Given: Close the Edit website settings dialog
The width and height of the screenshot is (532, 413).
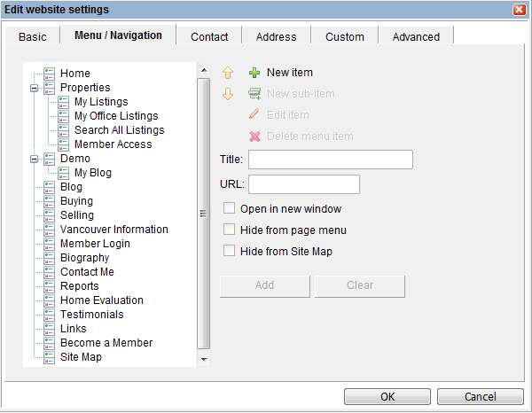Looking at the screenshot, I should pyautogui.click(x=519, y=9).
